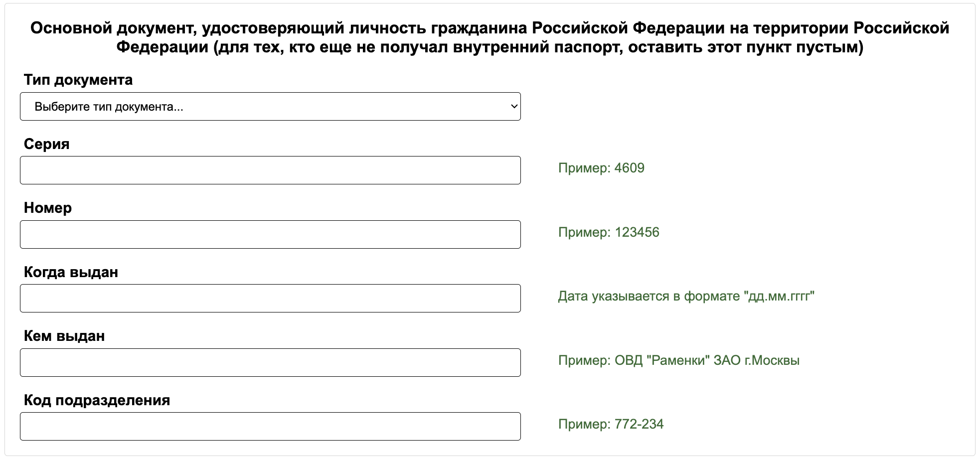The height and width of the screenshot is (460, 980).
Task: Click the "Кем выдан" text field
Action: tap(269, 362)
